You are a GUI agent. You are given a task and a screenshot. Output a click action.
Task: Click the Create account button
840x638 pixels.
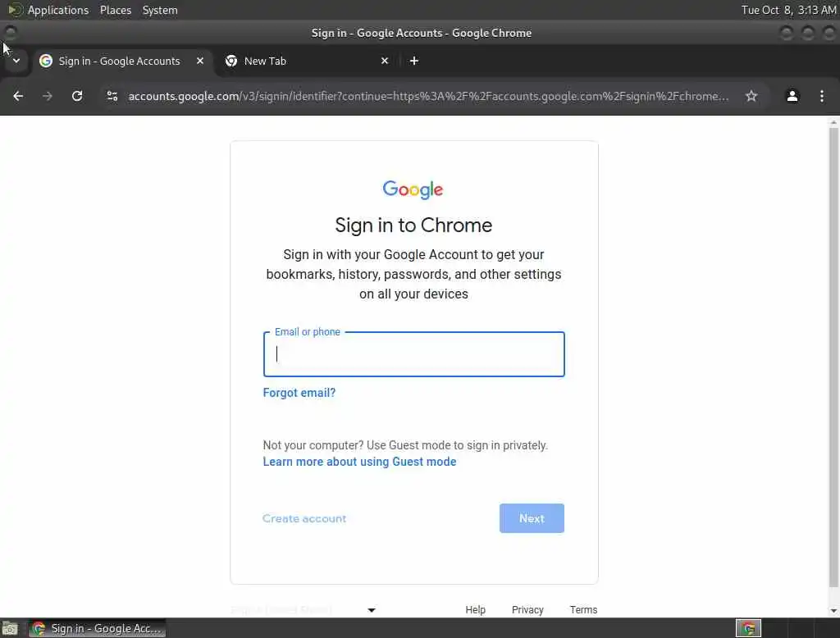click(304, 518)
